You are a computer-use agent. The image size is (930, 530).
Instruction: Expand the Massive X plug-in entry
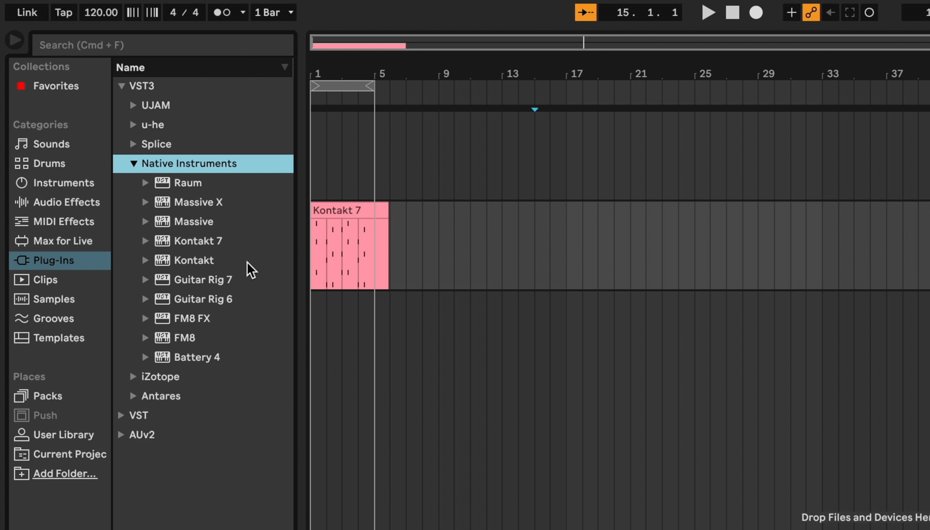(x=145, y=202)
